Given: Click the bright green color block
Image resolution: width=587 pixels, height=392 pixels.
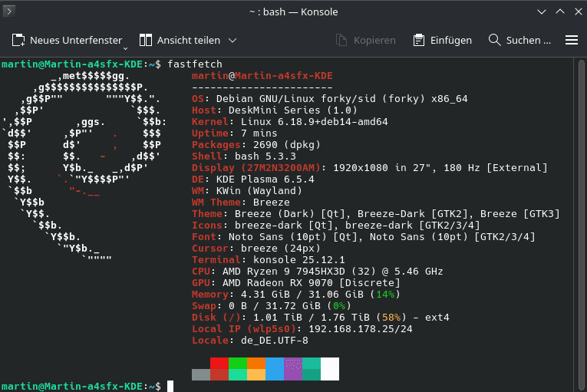Looking at the screenshot, I should point(238,363).
